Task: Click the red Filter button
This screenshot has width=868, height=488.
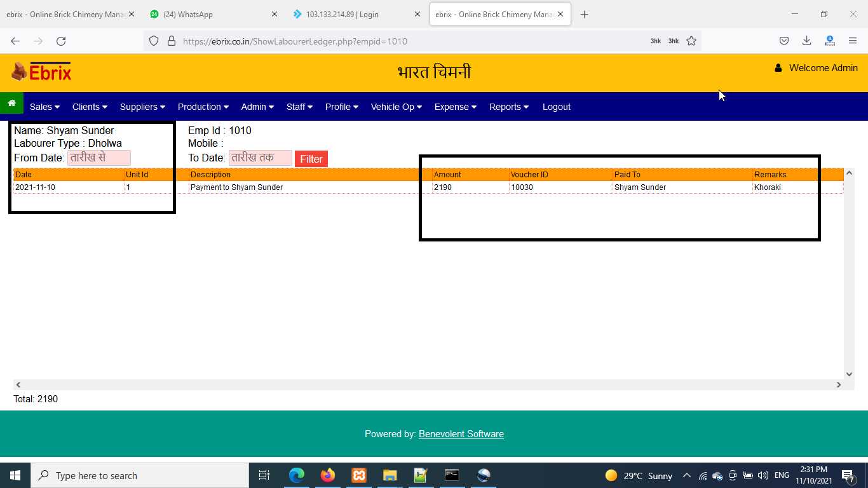Action: click(x=311, y=159)
